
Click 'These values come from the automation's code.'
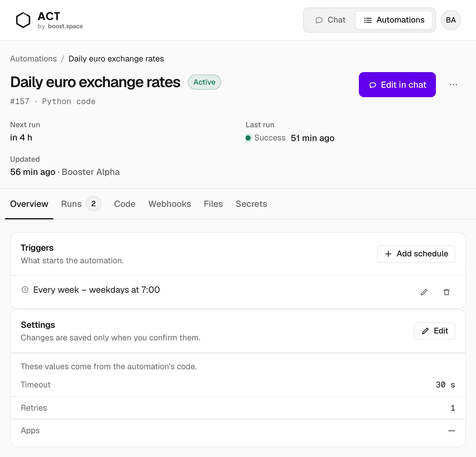[x=109, y=366]
